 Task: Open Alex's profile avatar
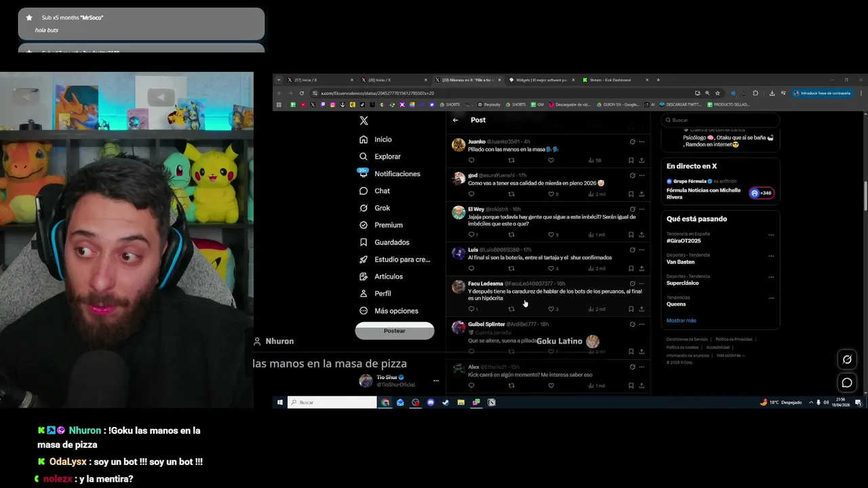458,369
